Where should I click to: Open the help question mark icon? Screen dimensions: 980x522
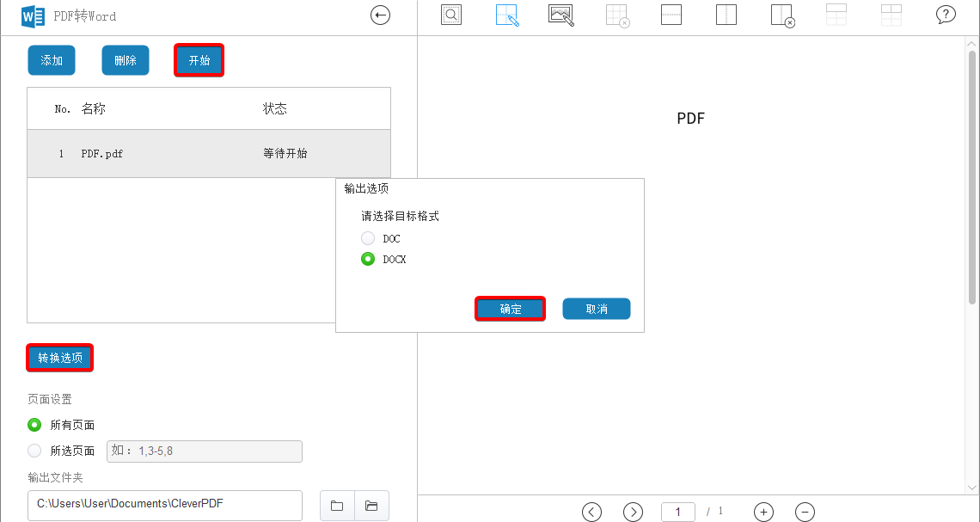coord(946,15)
